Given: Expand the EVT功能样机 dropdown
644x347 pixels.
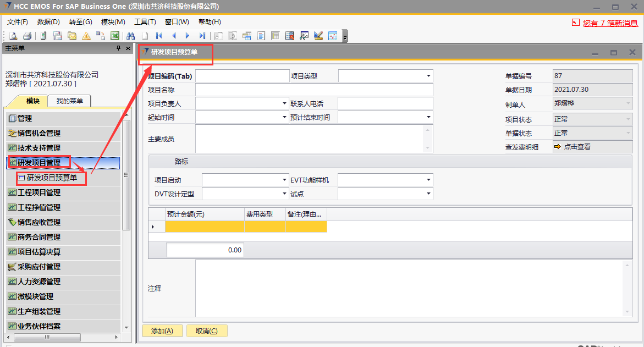Looking at the screenshot, I should [428, 180].
